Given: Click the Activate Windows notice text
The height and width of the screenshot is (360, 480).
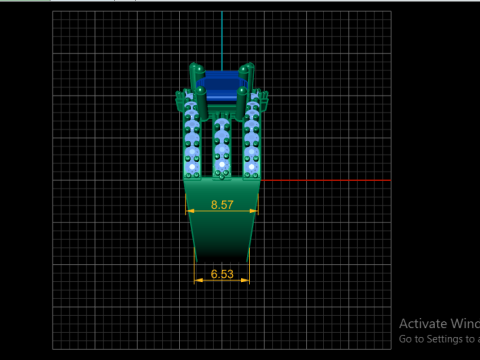Looking at the screenshot, I should click(439, 324).
